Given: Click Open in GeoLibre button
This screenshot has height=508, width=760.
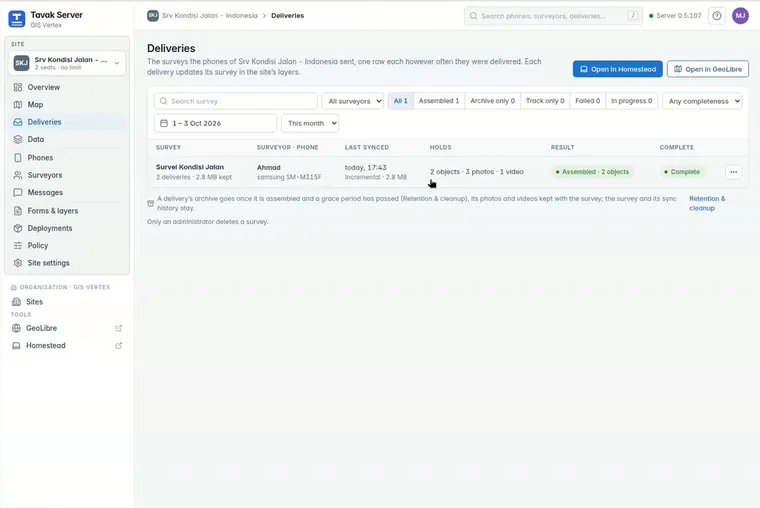Looking at the screenshot, I should 708,69.
